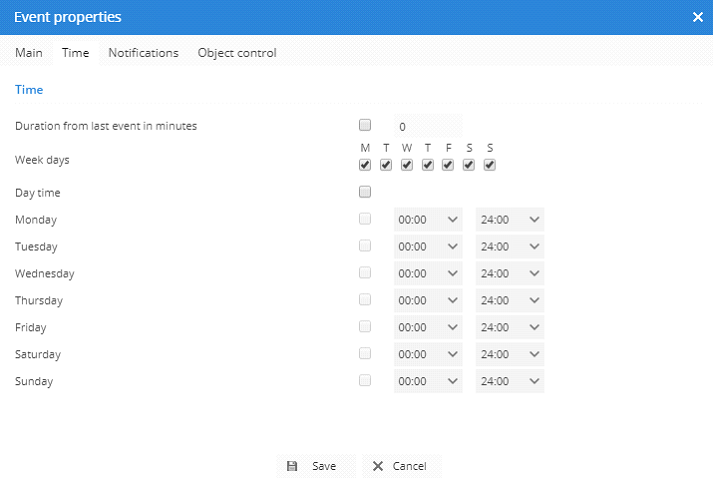Screen dimensions: 713x490
Task: Go to the Object control tab
Action: tap(237, 53)
